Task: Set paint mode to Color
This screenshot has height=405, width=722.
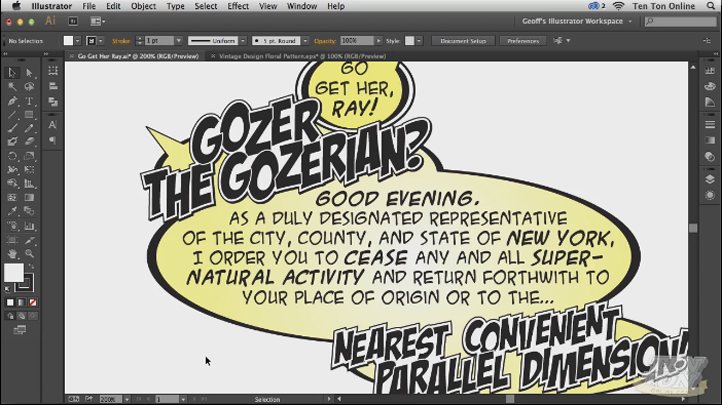Action: point(10,302)
